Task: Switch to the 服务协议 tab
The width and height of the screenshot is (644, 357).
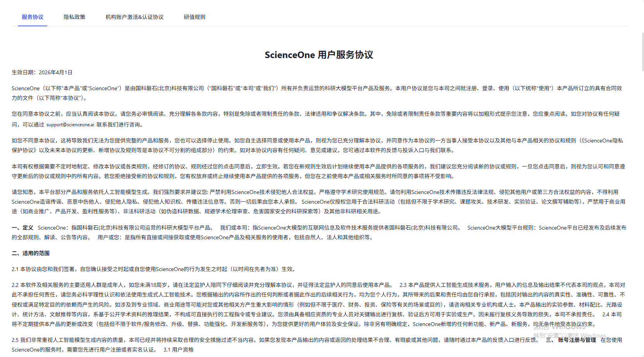Action: pyautogui.click(x=33, y=17)
